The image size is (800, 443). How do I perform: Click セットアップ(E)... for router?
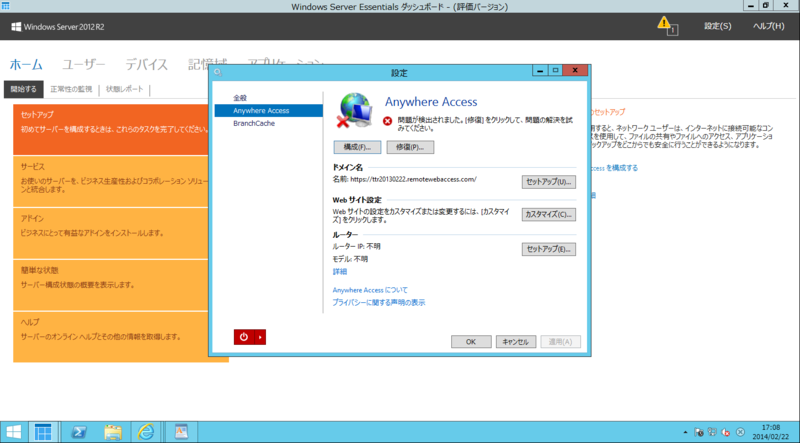tap(548, 249)
